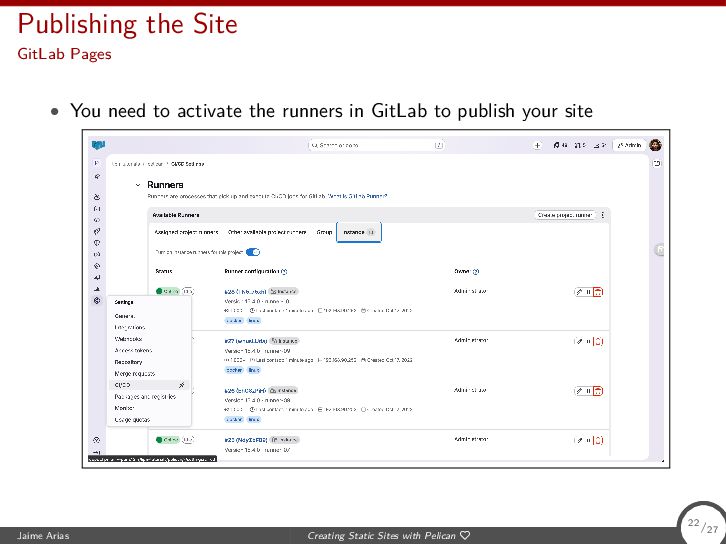The width and height of the screenshot is (726, 544).
Task: Choose CI/CD in the Settings menu
Action: 149,385
